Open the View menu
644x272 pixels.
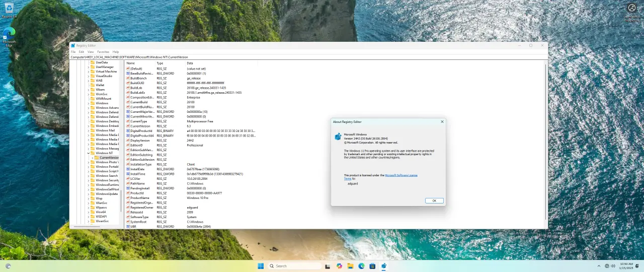click(91, 52)
